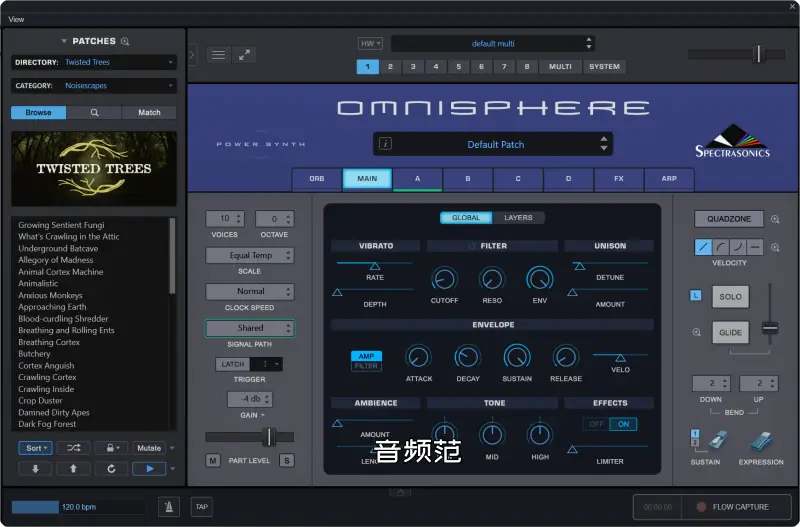Open the hamburger utility menu icon
The image size is (800, 527).
[217, 55]
